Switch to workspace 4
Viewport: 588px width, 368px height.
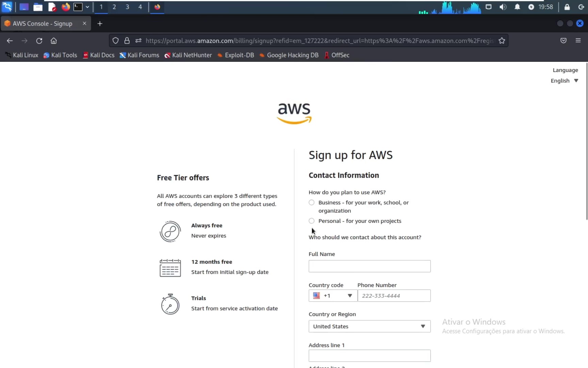point(140,7)
